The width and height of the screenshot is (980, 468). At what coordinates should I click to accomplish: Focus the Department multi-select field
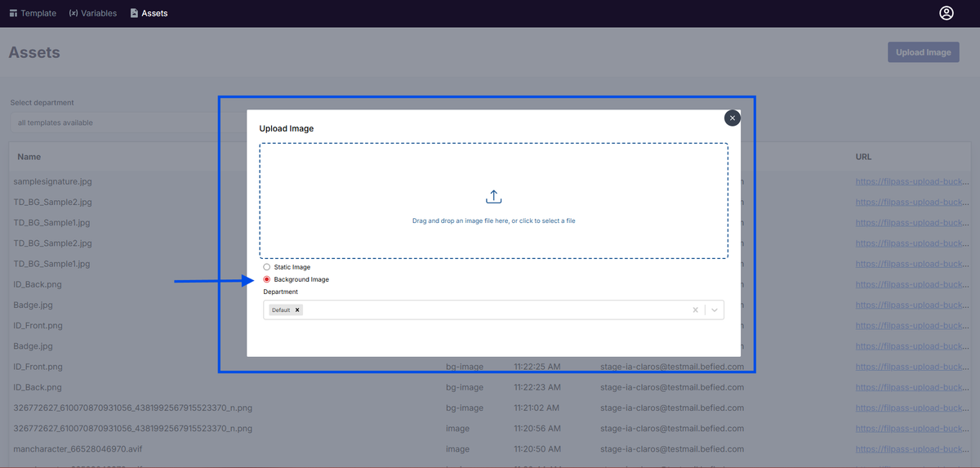pos(493,310)
